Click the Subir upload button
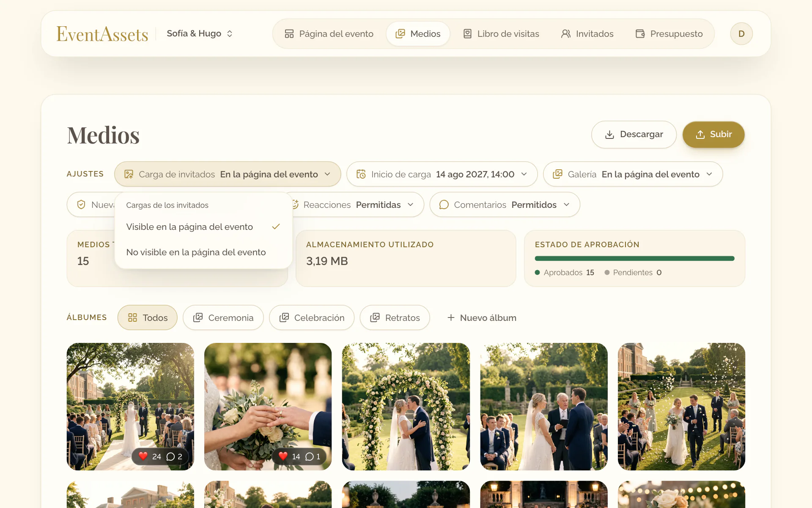 pos(713,135)
